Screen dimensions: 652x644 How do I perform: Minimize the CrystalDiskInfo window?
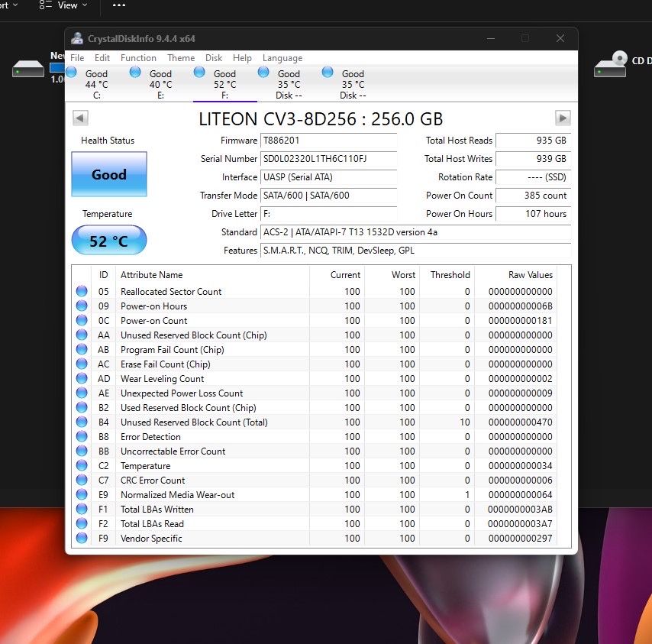coord(491,38)
